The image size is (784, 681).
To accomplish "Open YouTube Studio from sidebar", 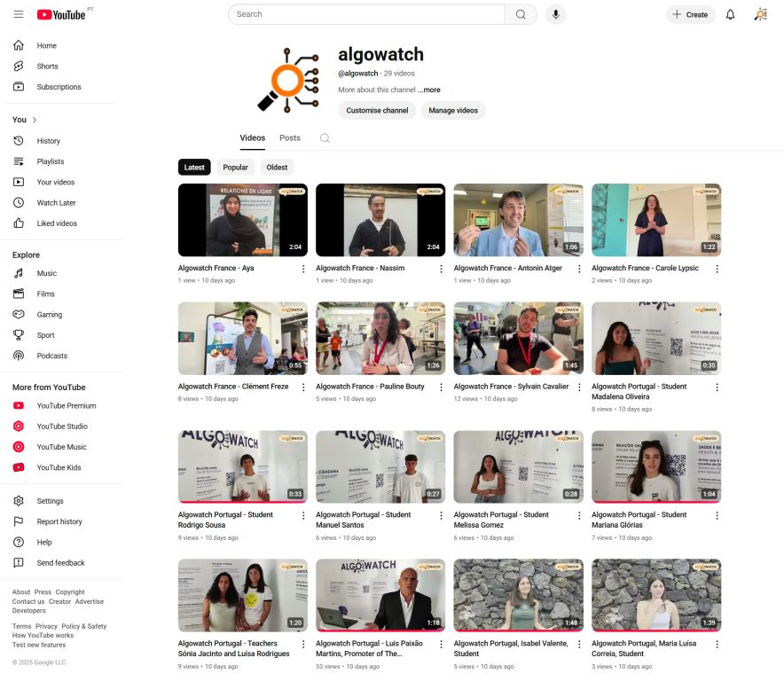I will click(61, 427).
